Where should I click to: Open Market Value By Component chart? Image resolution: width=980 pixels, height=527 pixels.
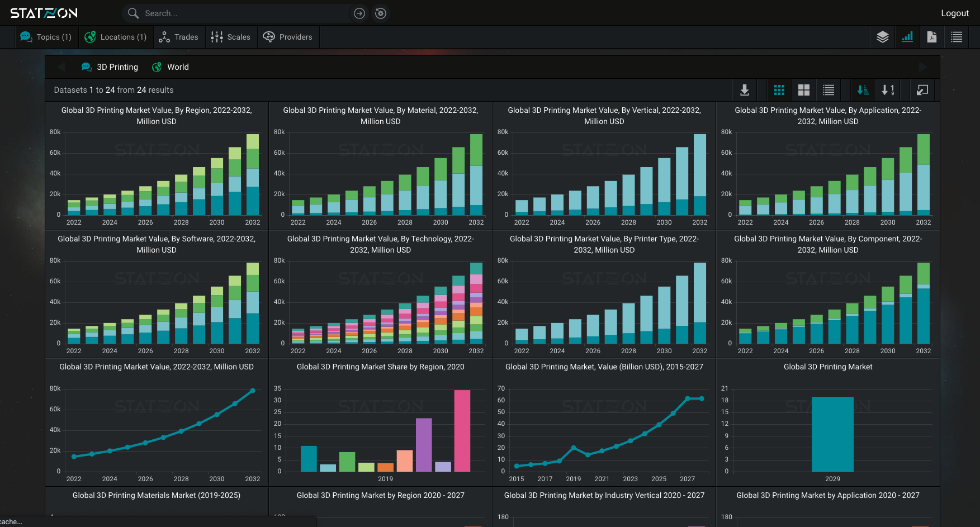(828, 294)
